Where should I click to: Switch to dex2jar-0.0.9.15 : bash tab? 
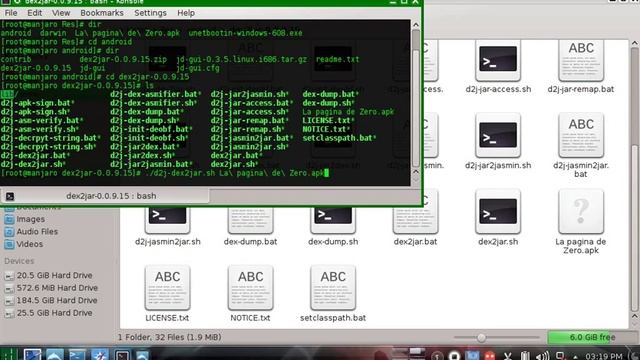tap(105, 196)
